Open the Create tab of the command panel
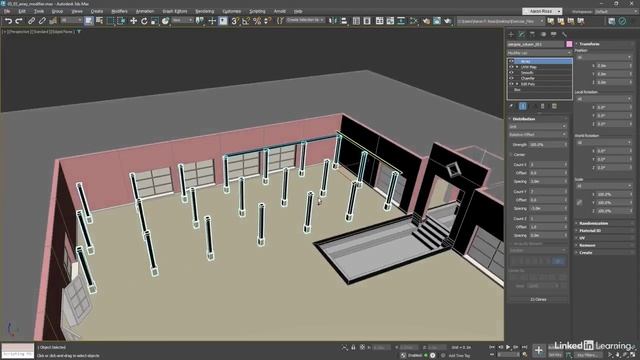The width and height of the screenshot is (640, 360). point(511,34)
